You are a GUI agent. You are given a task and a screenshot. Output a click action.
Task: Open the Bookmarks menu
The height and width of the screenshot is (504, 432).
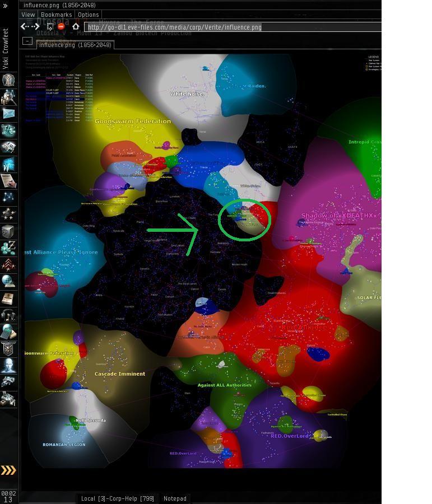[x=56, y=15]
